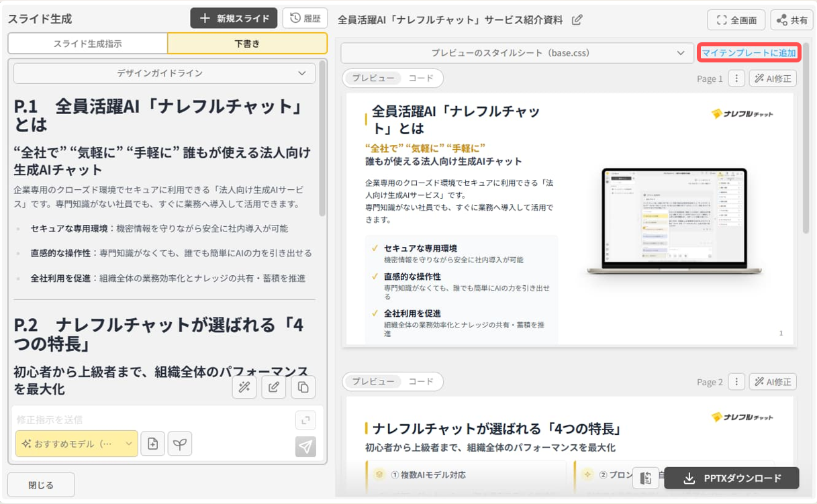Expand the デザインガイドライン section
817x504 pixels.
pyautogui.click(x=164, y=73)
